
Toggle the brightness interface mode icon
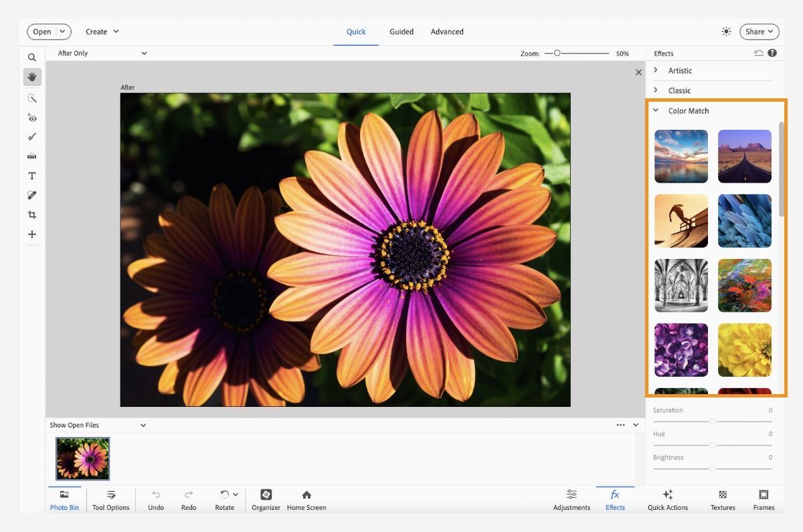click(726, 31)
